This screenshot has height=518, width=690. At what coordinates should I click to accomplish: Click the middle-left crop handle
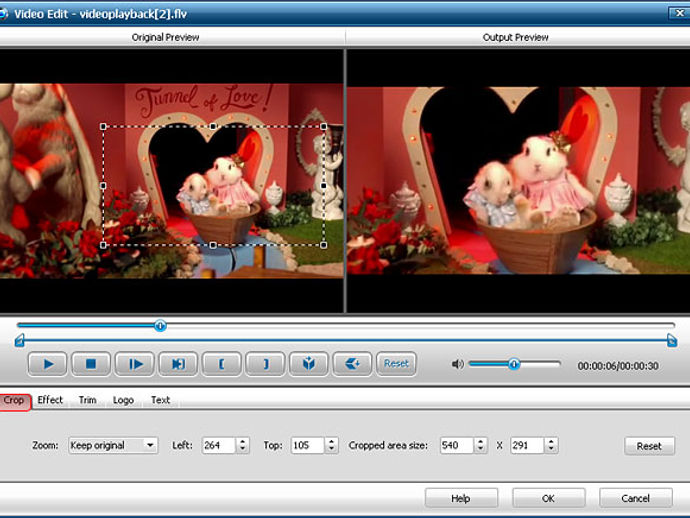(103, 186)
